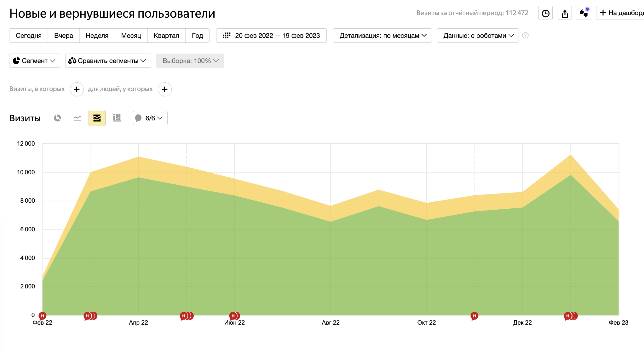644x353 pixels.
Task: Click the annotation marker at Фев 22
Action: (x=43, y=316)
